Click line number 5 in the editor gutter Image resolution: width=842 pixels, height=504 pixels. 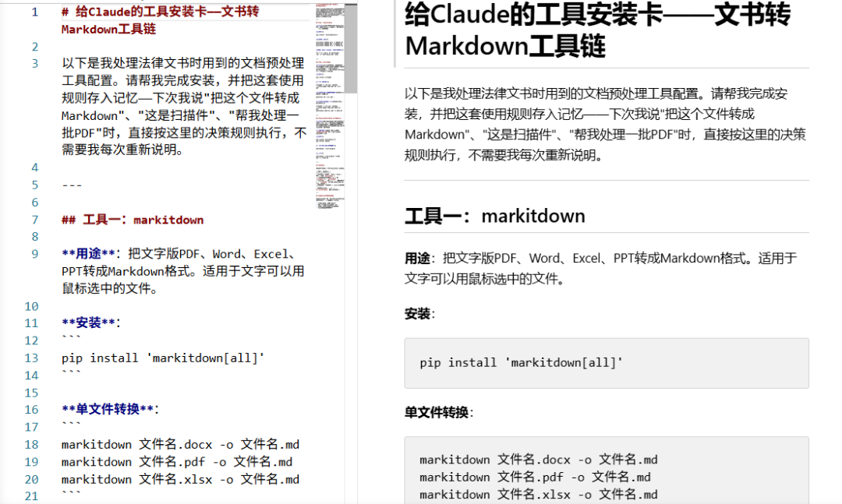click(35, 185)
